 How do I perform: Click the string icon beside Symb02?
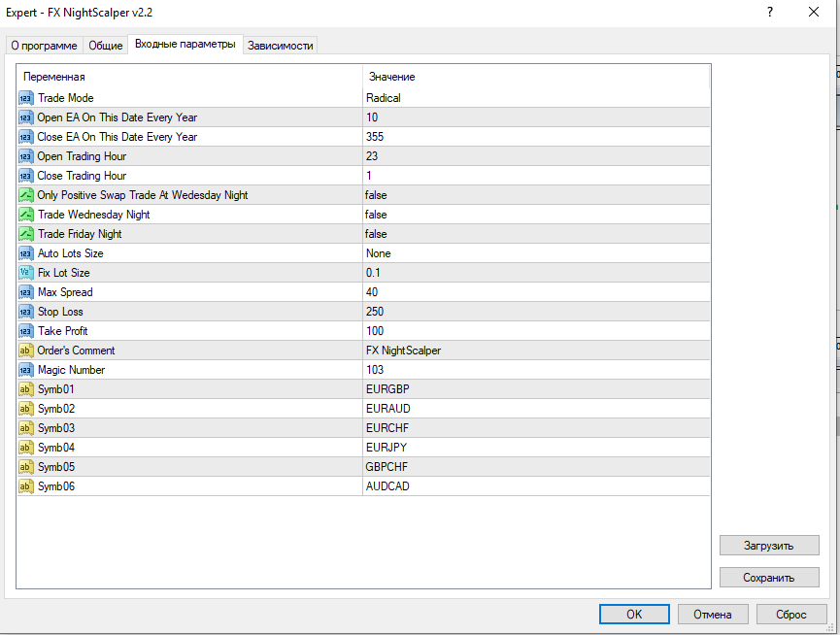click(x=25, y=409)
